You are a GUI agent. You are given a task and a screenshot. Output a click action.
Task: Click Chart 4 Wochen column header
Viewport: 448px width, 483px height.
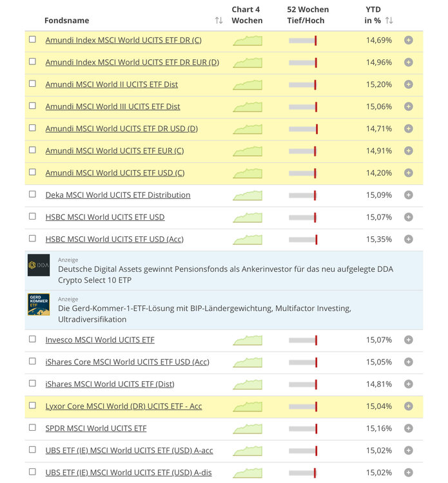[247, 15]
